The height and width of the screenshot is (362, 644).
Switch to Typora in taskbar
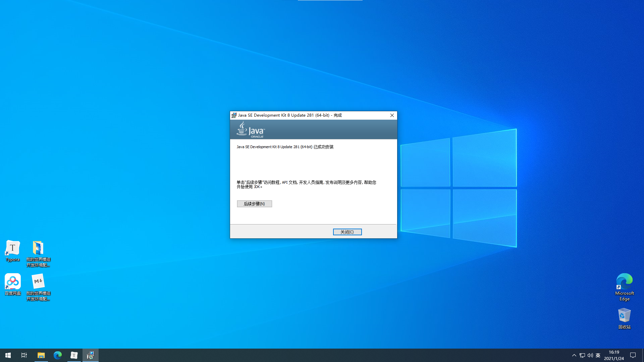(x=74, y=355)
